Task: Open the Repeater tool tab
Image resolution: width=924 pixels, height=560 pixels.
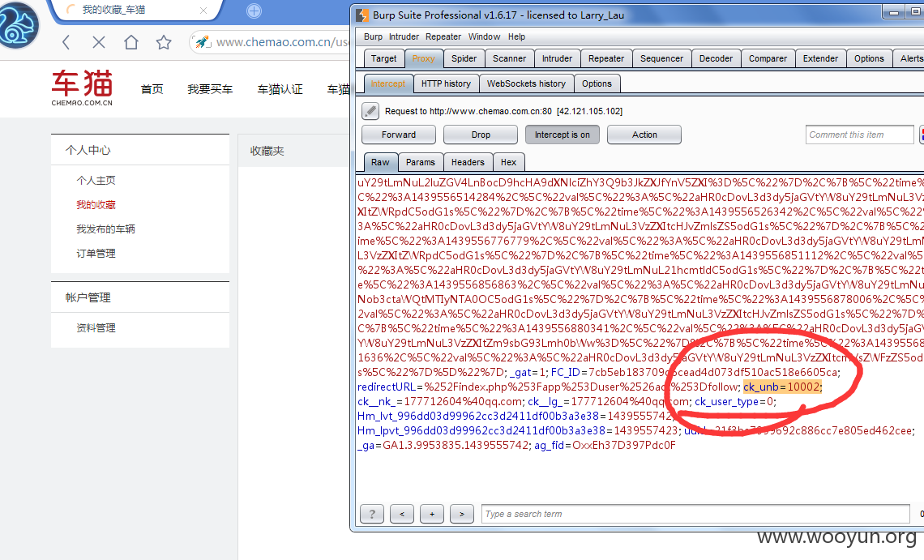Action: [x=605, y=58]
